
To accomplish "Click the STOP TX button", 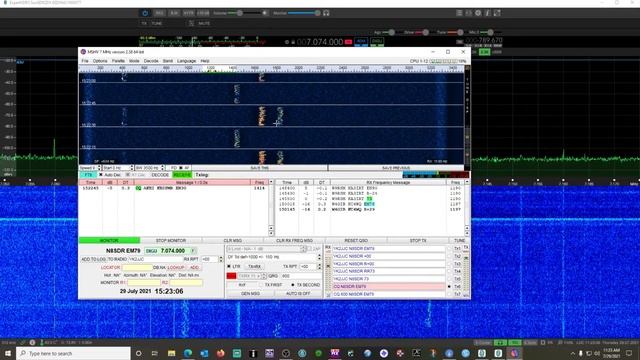I will coord(418,240).
